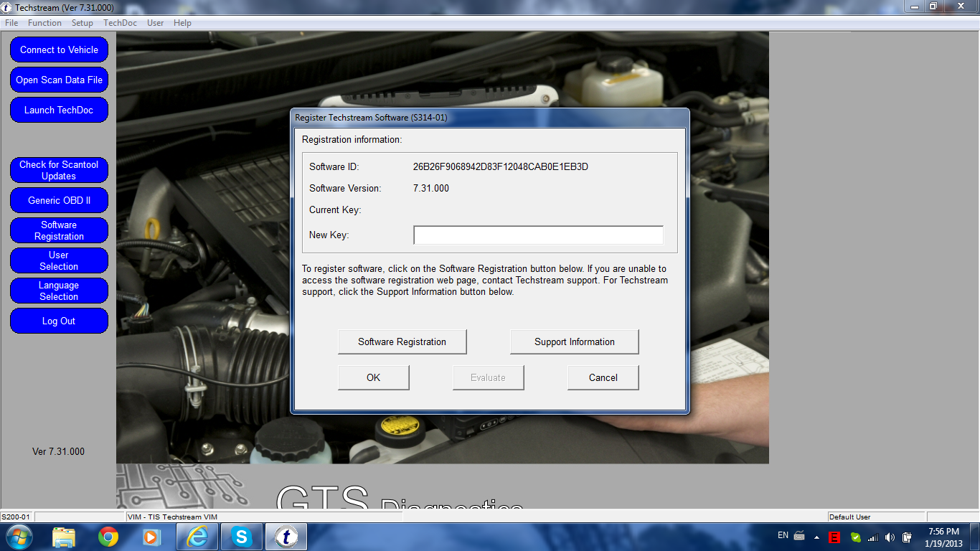
Task: Open the volume speaker tray icon
Action: point(890,537)
